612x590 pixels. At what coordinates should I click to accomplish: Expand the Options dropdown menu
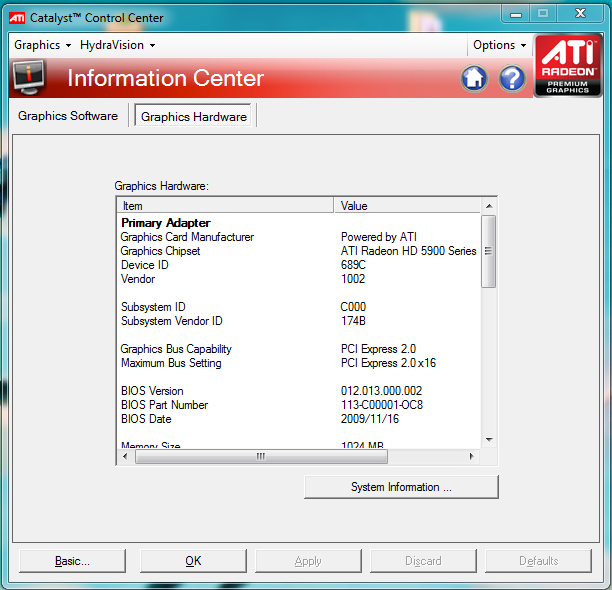tap(499, 45)
